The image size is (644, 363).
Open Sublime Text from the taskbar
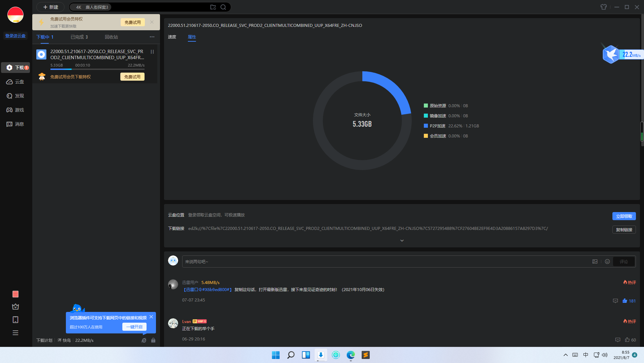[366, 355]
